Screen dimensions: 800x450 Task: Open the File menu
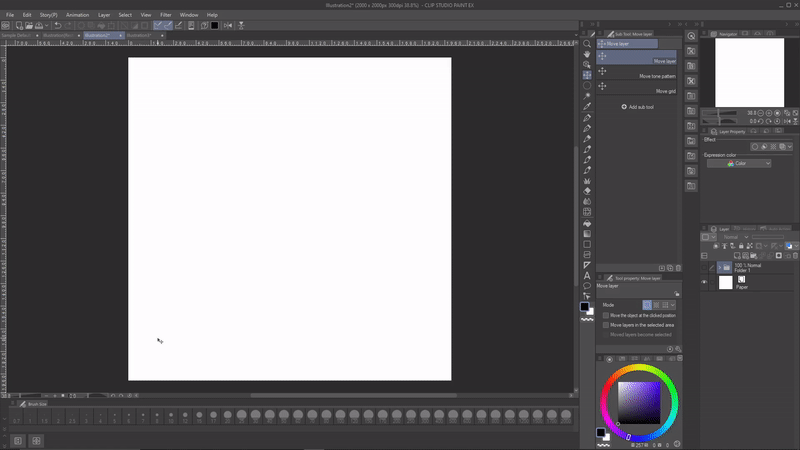coord(10,15)
